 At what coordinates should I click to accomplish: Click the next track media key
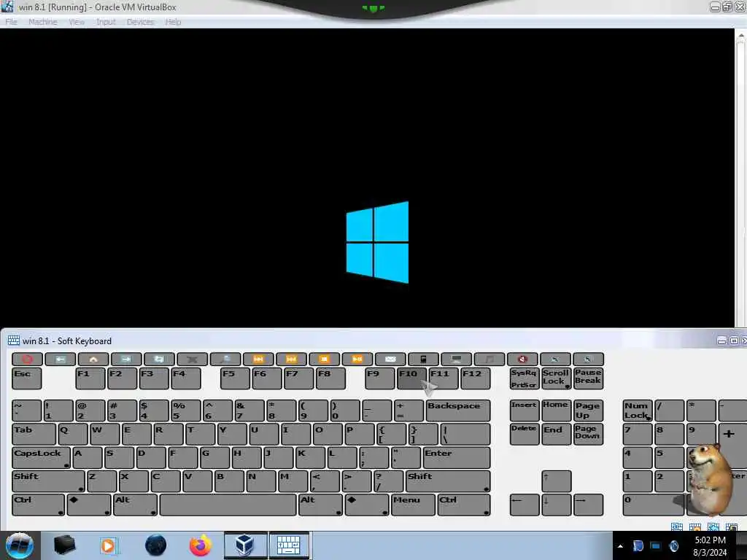click(291, 359)
